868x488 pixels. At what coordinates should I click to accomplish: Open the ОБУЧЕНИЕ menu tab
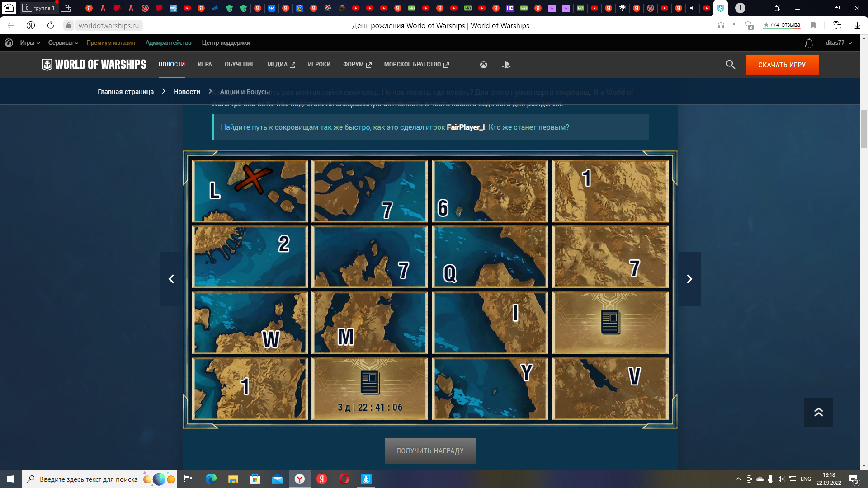pos(240,65)
